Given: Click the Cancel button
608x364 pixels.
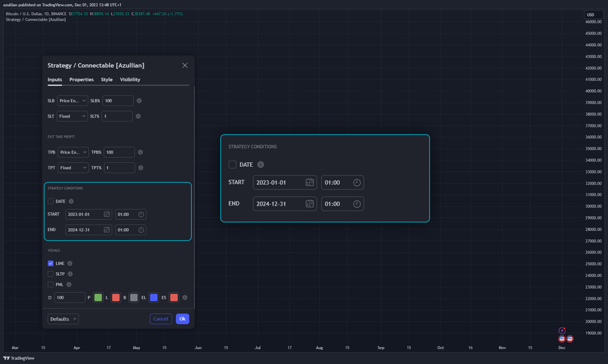Looking at the screenshot, I should (161, 319).
